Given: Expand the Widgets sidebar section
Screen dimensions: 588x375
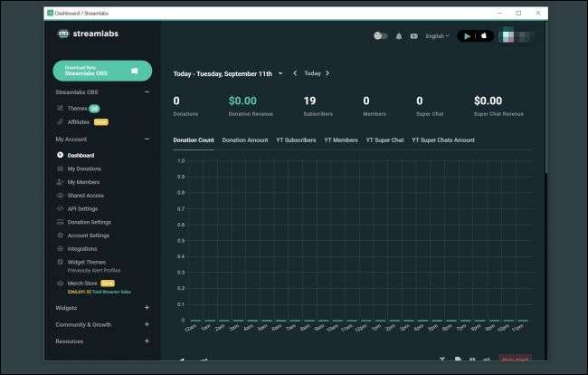Looking at the screenshot, I should [147, 308].
